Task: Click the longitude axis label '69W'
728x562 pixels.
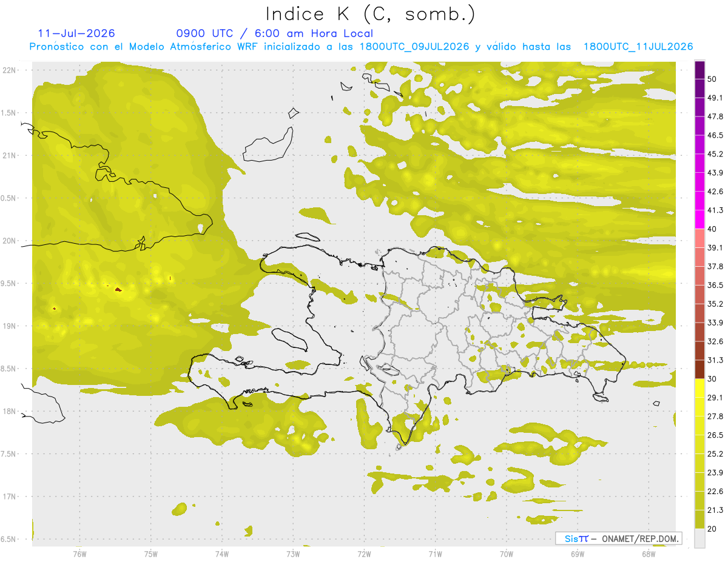Action: [578, 554]
